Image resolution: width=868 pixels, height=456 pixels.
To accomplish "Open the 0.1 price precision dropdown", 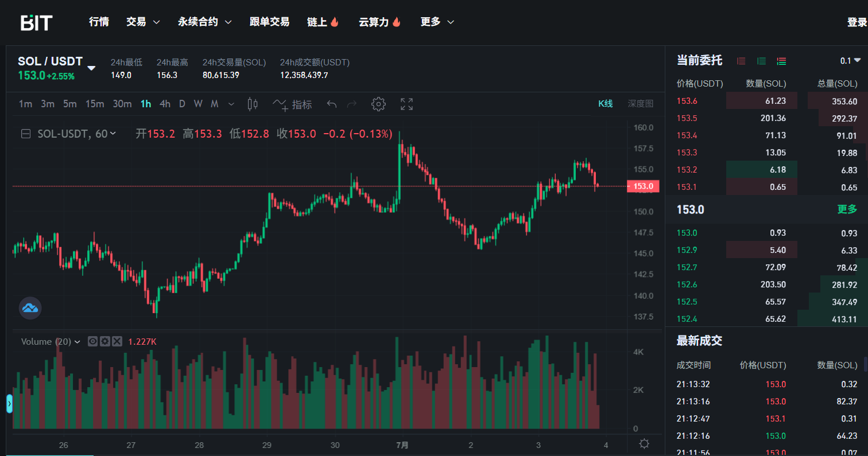I will click(x=850, y=61).
